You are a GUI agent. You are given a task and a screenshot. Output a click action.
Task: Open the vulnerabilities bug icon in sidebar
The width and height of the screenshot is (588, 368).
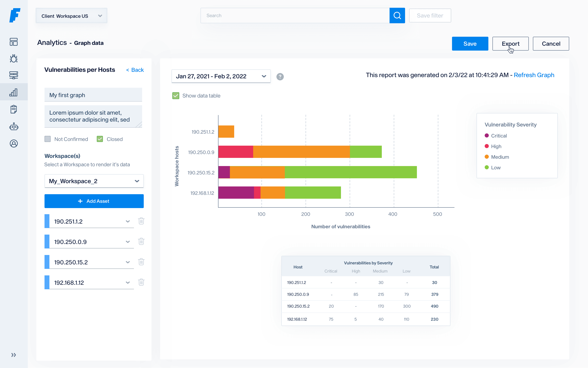14,58
